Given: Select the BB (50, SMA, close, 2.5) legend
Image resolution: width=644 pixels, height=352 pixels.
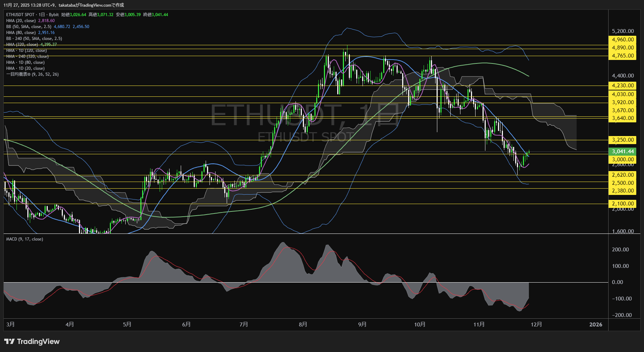Looking at the screenshot, I should click(29, 27).
